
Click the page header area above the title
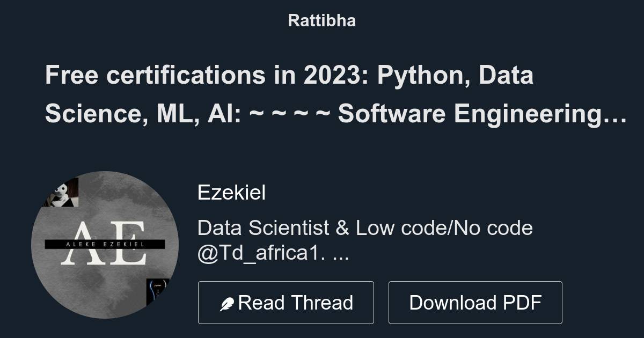point(322,21)
